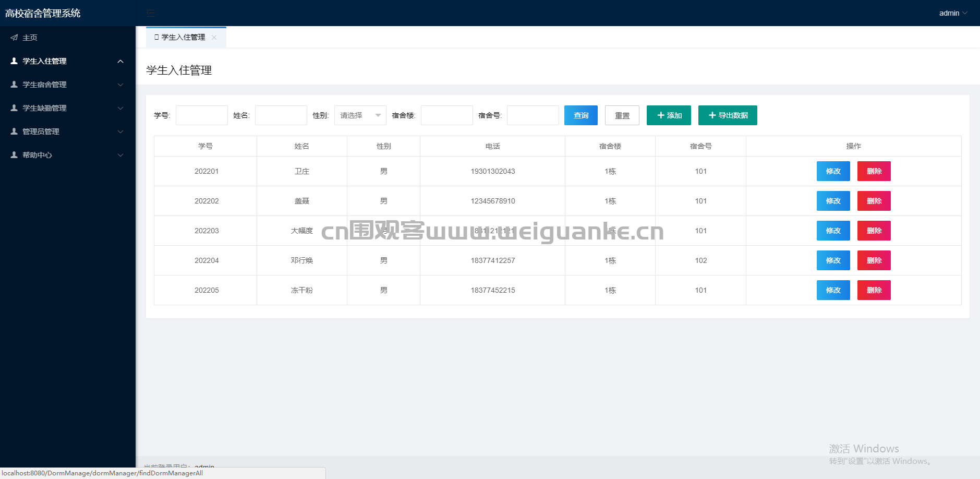Focus the 学号 search input field

click(201, 115)
